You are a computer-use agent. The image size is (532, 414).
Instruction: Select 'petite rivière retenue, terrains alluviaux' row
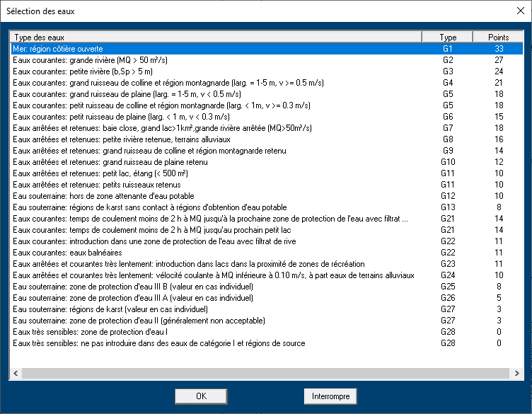267,139
